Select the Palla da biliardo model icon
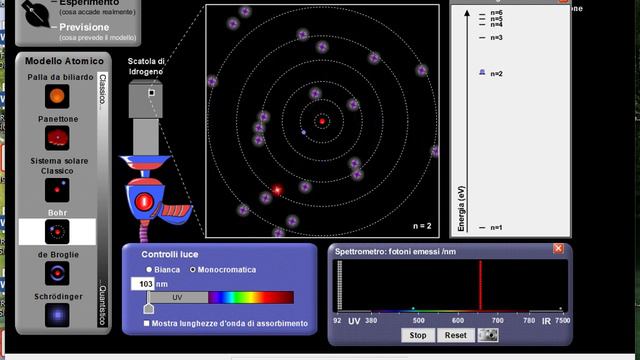The width and height of the screenshot is (640, 360). (x=57, y=96)
